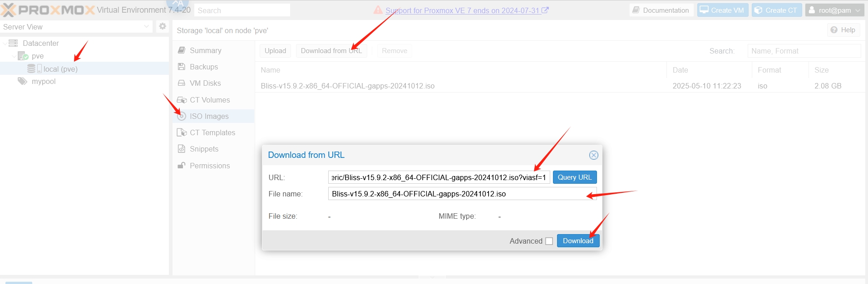Click the Create VM button

pyautogui.click(x=723, y=10)
